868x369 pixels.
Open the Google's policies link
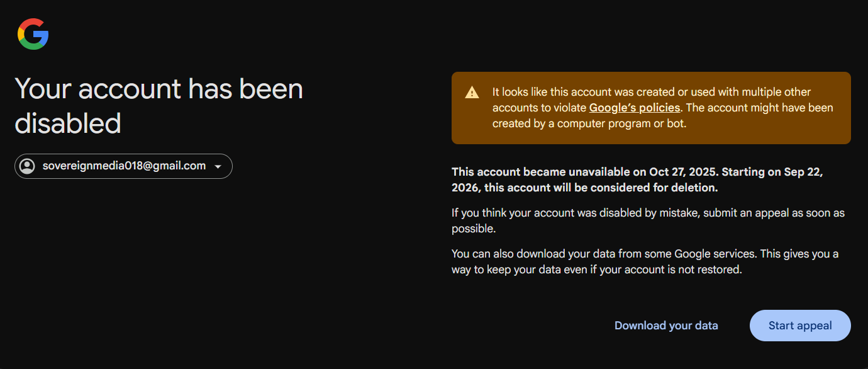pos(634,108)
